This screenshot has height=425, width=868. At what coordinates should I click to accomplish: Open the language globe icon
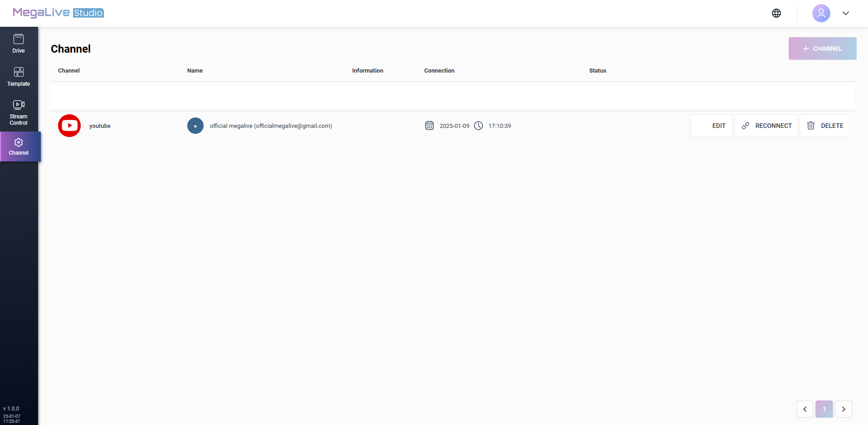[776, 13]
